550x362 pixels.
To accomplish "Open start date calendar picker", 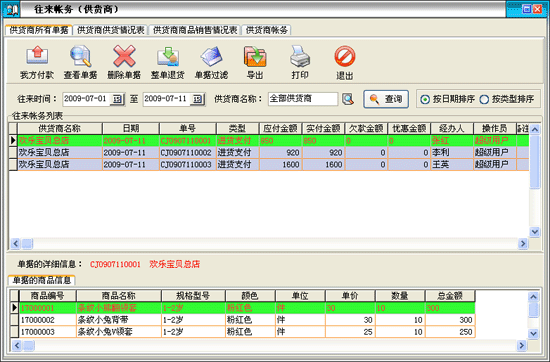I will [x=117, y=99].
